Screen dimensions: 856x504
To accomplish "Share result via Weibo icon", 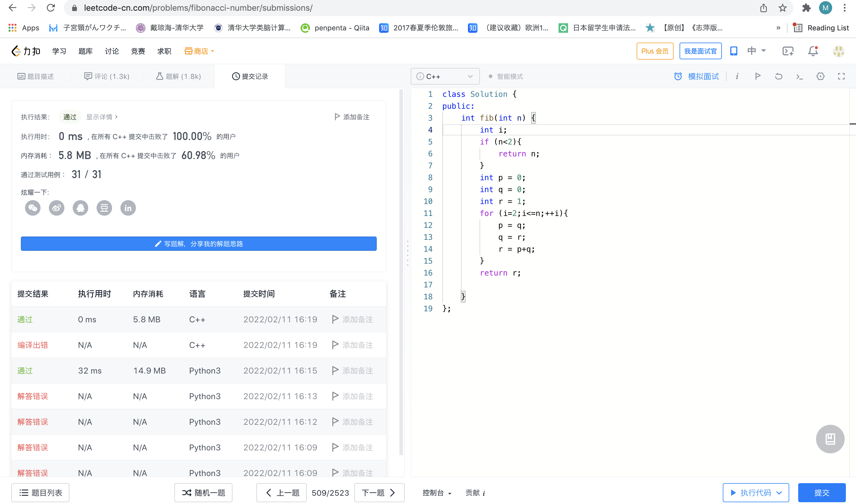I will (56, 208).
